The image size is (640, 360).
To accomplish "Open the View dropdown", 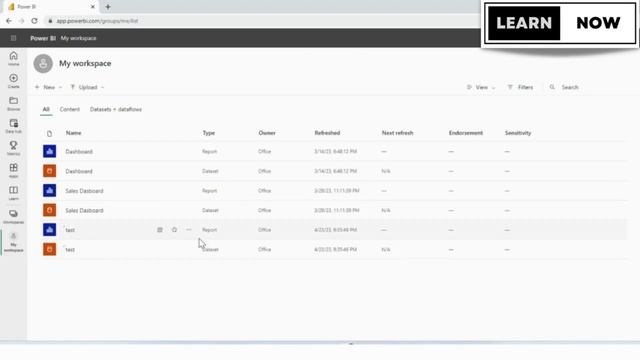I will click(x=481, y=87).
